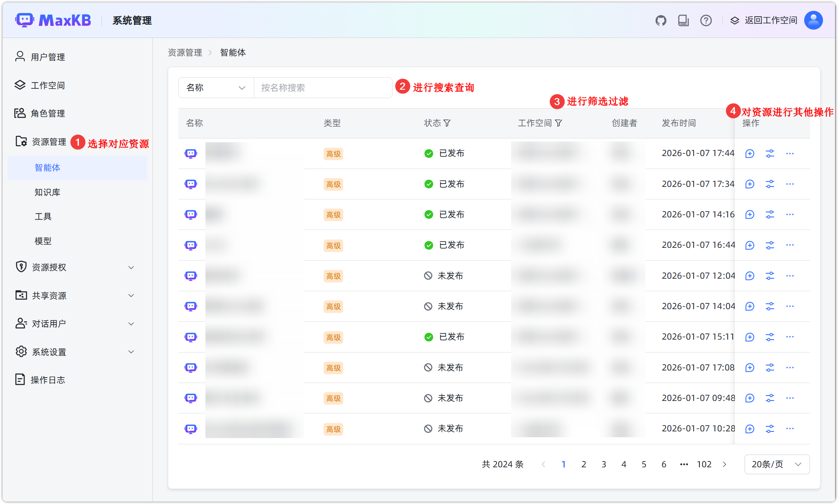Open the 20条/页 page size dropdown
Image resolution: width=838 pixels, height=504 pixels.
(776, 464)
